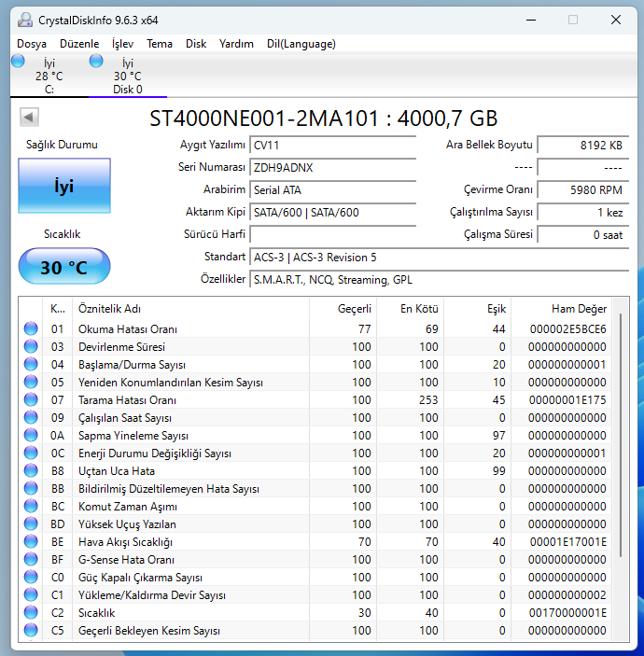644x656 pixels.
Task: Select the Okuma Hatası Oranı row
Action: click(315, 328)
